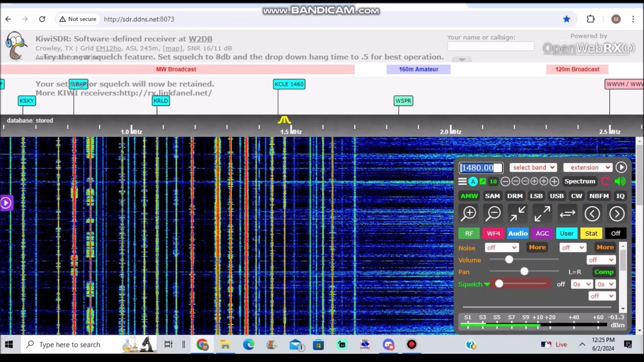Image resolution: width=644 pixels, height=362 pixels.
Task: Open Task View on the taskbar
Action: coord(168,344)
